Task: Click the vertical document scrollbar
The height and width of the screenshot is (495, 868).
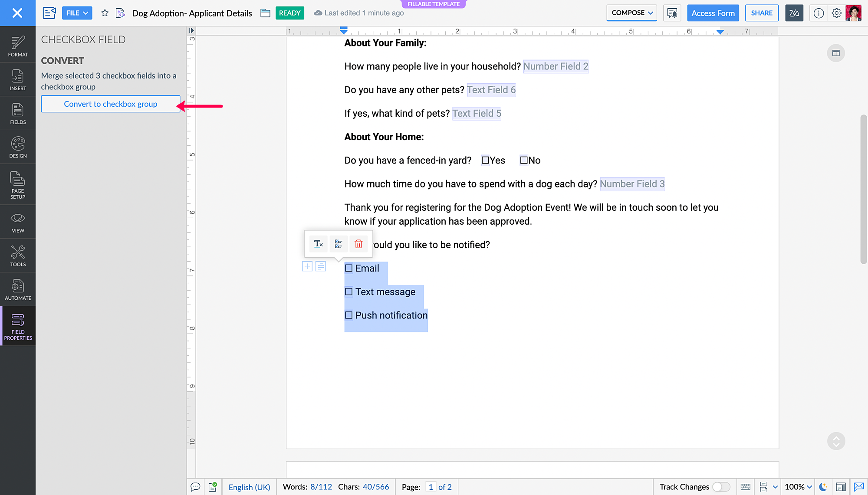Action: [x=863, y=189]
